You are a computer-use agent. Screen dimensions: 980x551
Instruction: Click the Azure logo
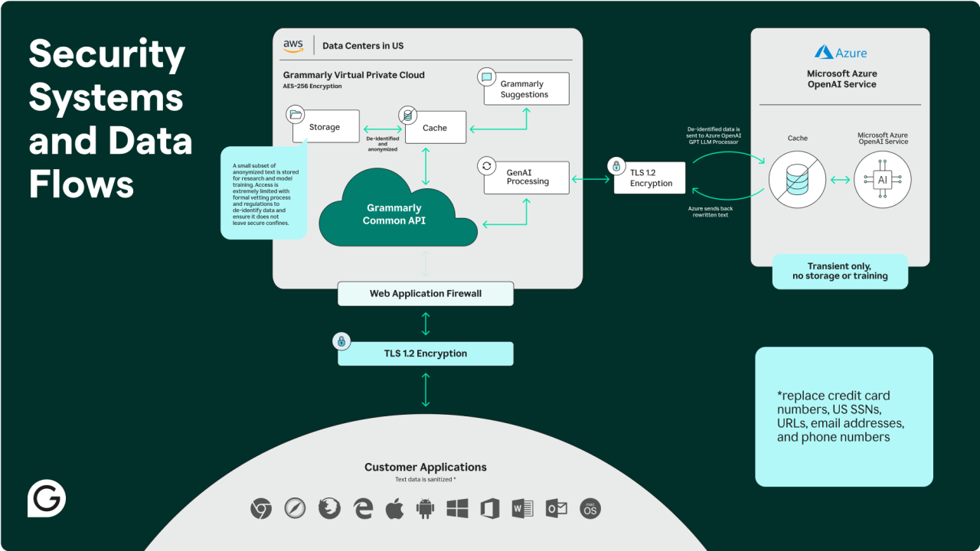841,53
